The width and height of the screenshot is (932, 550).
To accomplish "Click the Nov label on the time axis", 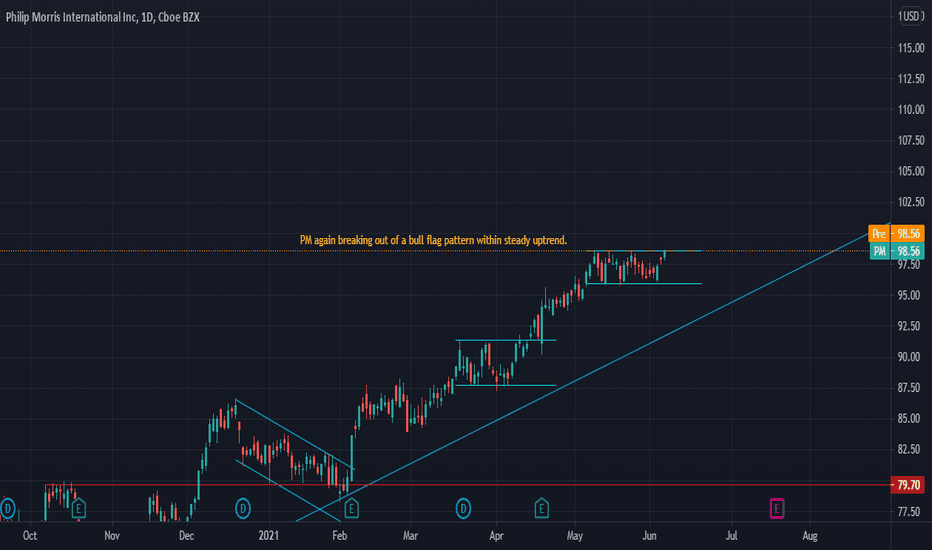I will [x=112, y=536].
